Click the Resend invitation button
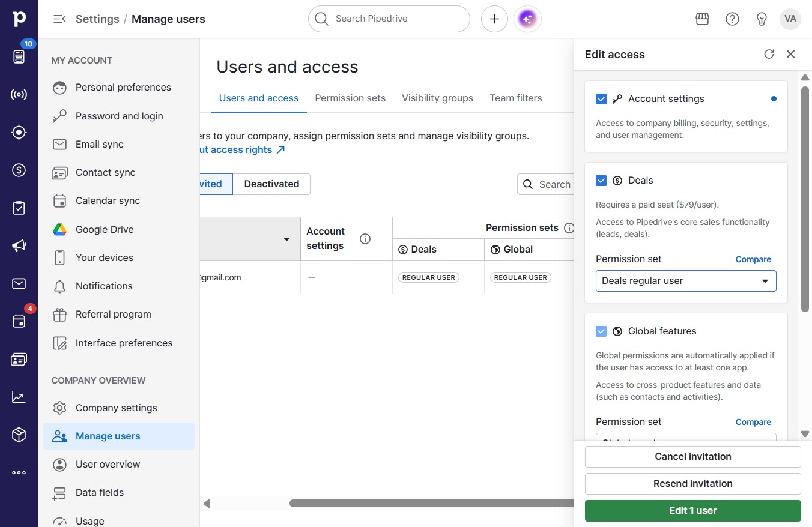 pos(693,484)
